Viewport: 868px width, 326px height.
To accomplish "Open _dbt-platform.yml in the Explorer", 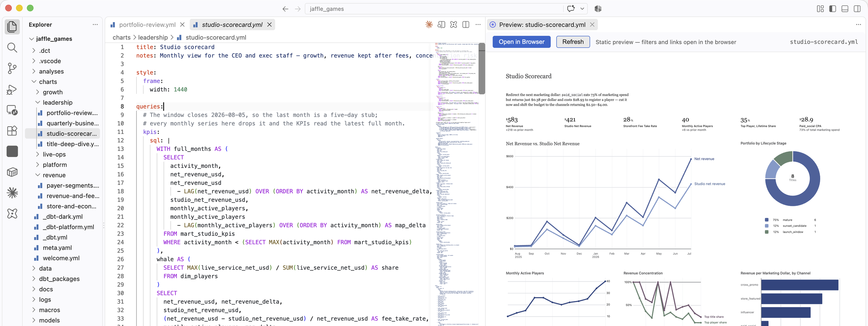I will [68, 227].
